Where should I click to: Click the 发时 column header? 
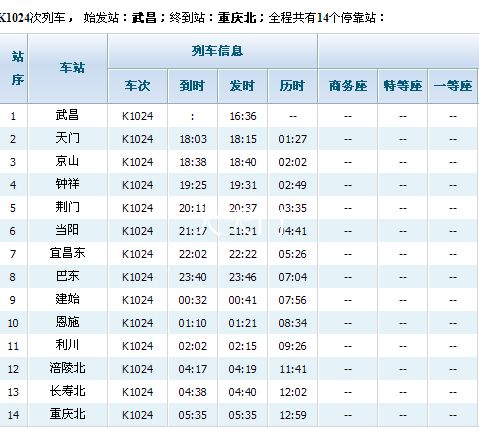click(242, 86)
